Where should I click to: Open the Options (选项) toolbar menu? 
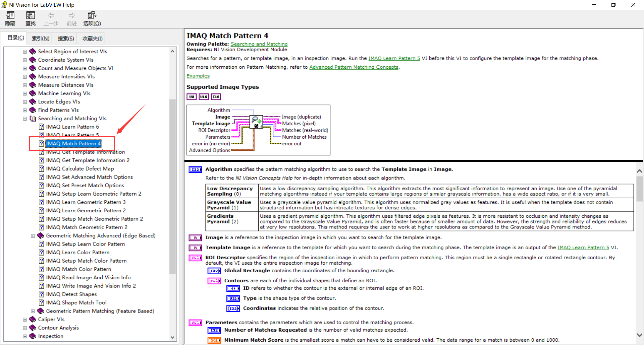click(x=92, y=19)
